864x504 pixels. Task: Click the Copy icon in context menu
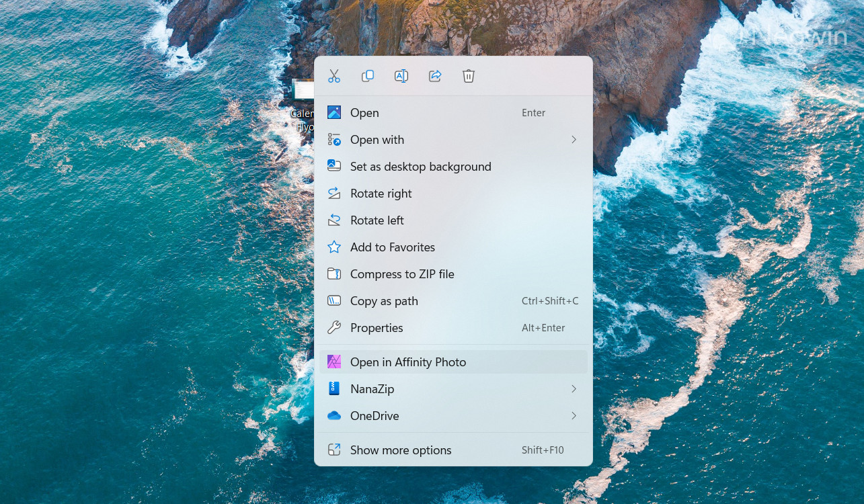pyautogui.click(x=368, y=76)
